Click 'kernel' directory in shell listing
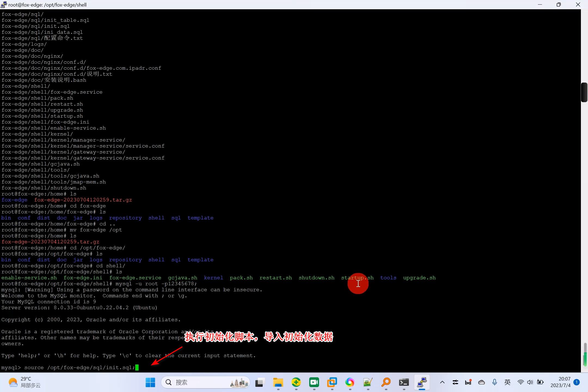 click(213, 278)
